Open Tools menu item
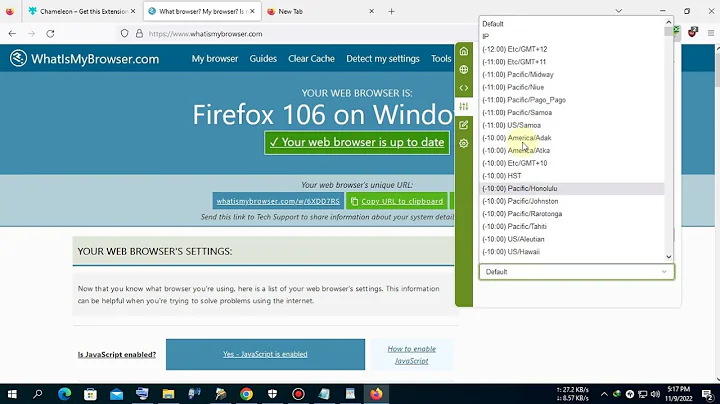Image resolution: width=720 pixels, height=404 pixels. point(441,59)
